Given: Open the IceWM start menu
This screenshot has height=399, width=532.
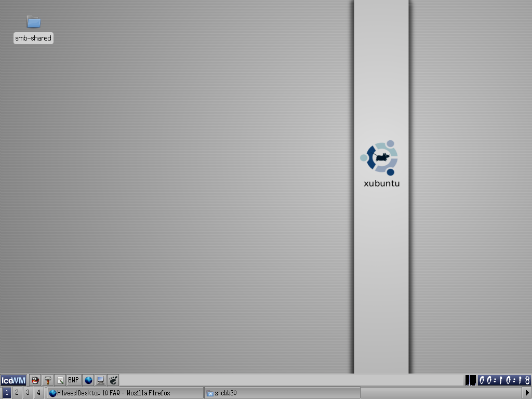Looking at the screenshot, I should [x=13, y=380].
